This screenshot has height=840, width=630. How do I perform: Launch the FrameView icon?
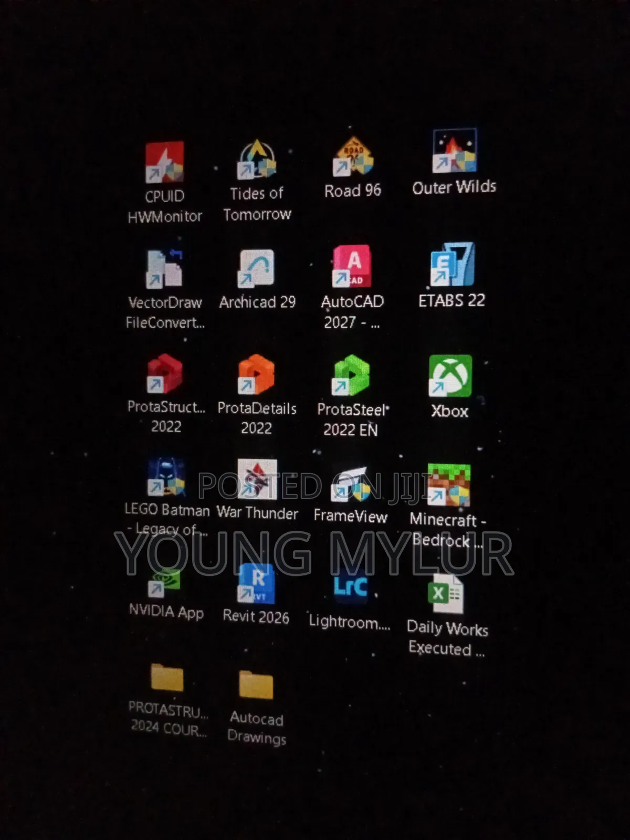tap(351, 484)
